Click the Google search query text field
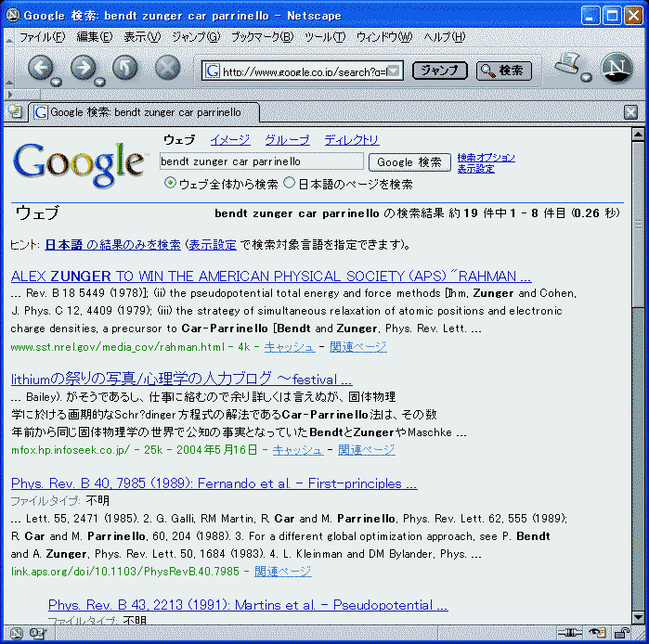Image resolution: width=649 pixels, height=644 pixels. pos(261,161)
